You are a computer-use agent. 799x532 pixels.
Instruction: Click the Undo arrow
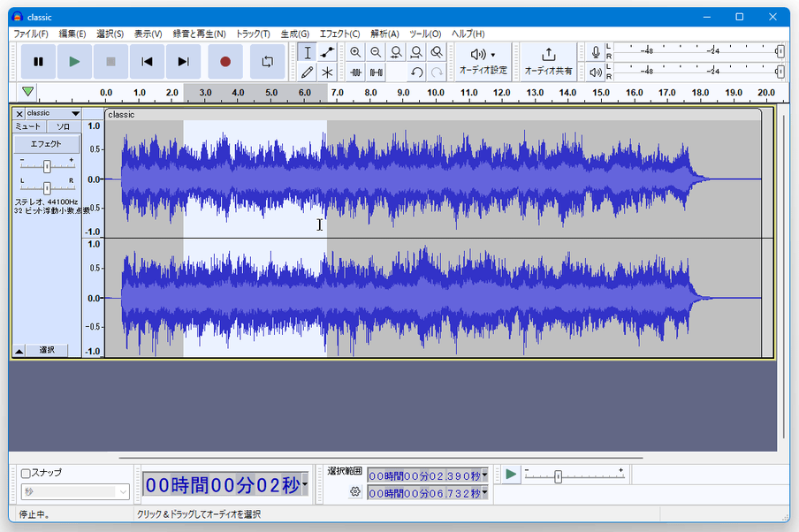pos(416,72)
